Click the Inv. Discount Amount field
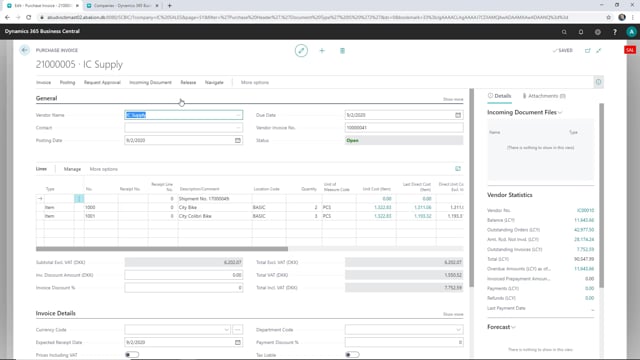640x360 pixels. [x=184, y=275]
